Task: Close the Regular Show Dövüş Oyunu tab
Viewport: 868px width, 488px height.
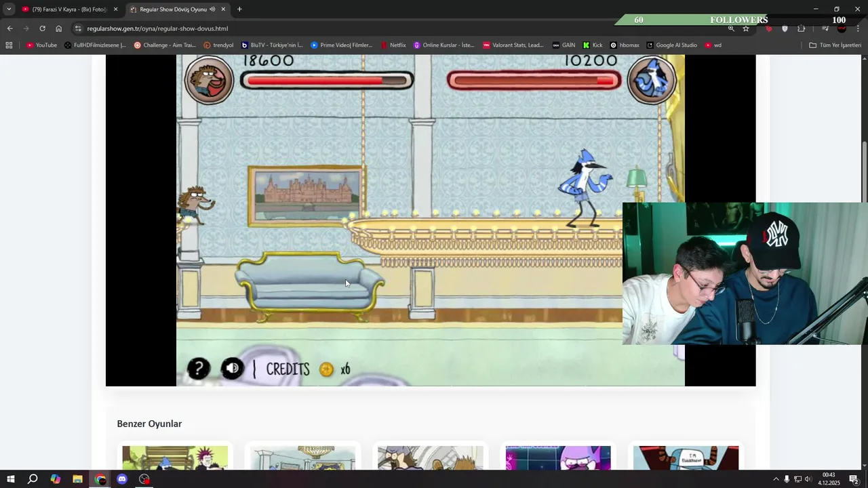Action: [x=223, y=9]
